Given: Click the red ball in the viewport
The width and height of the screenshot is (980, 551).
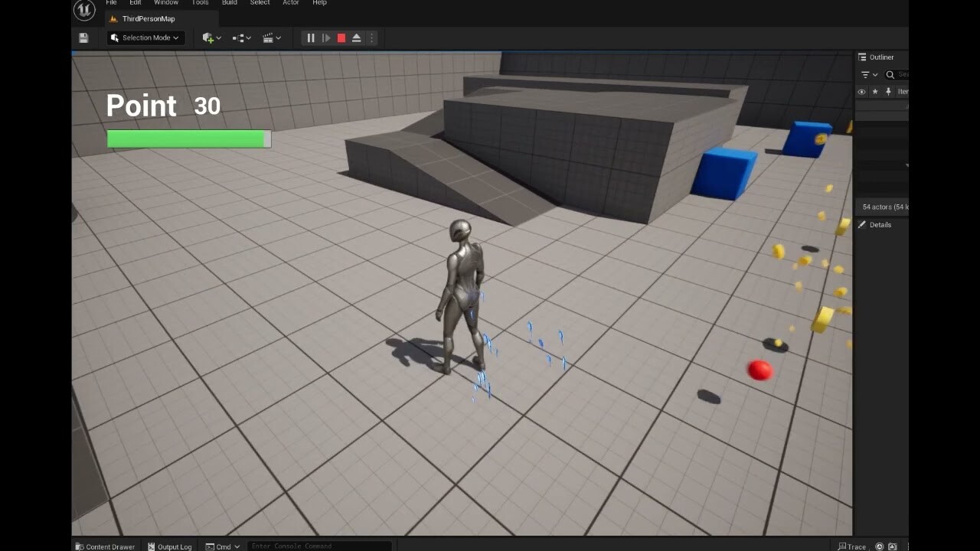Looking at the screenshot, I should coord(759,370).
